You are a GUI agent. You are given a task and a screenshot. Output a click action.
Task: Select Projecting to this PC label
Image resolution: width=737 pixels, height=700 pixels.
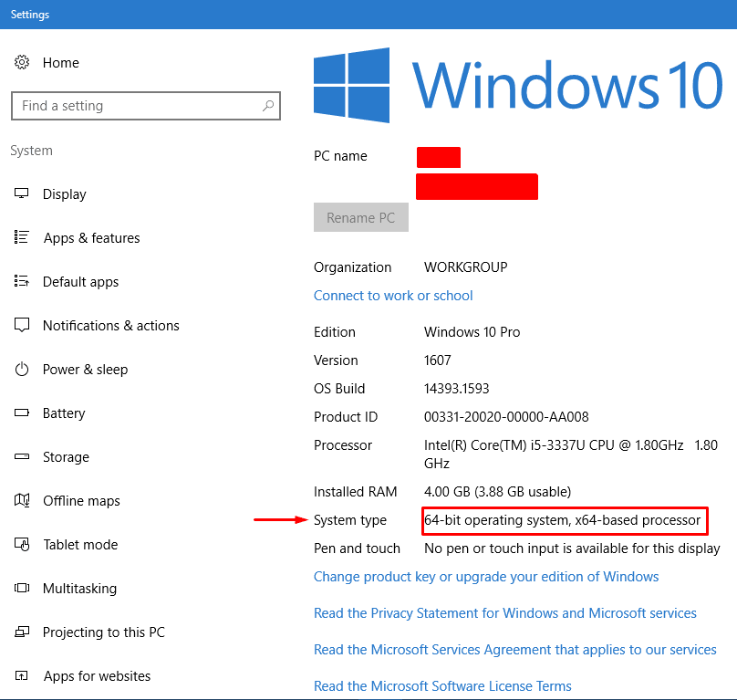coord(104,632)
